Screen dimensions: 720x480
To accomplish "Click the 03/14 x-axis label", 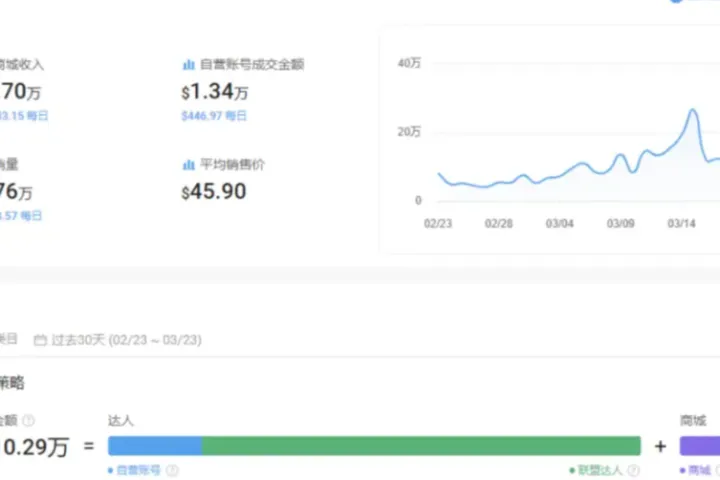I will pyautogui.click(x=681, y=224).
